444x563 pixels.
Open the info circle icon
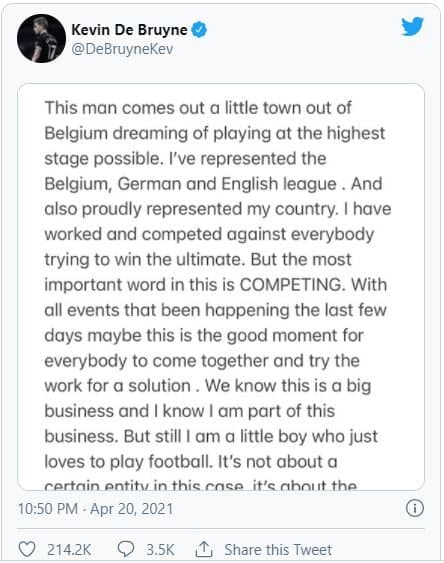click(x=415, y=508)
